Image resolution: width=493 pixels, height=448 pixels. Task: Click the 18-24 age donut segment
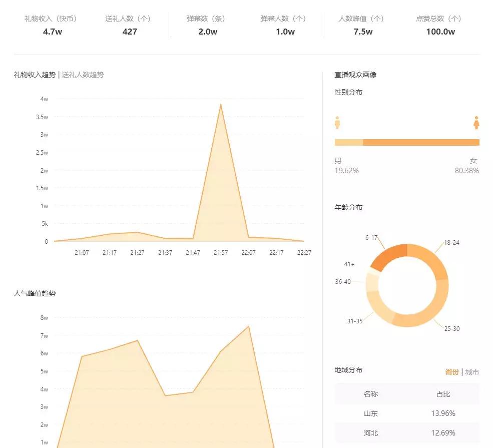pyautogui.click(x=431, y=258)
